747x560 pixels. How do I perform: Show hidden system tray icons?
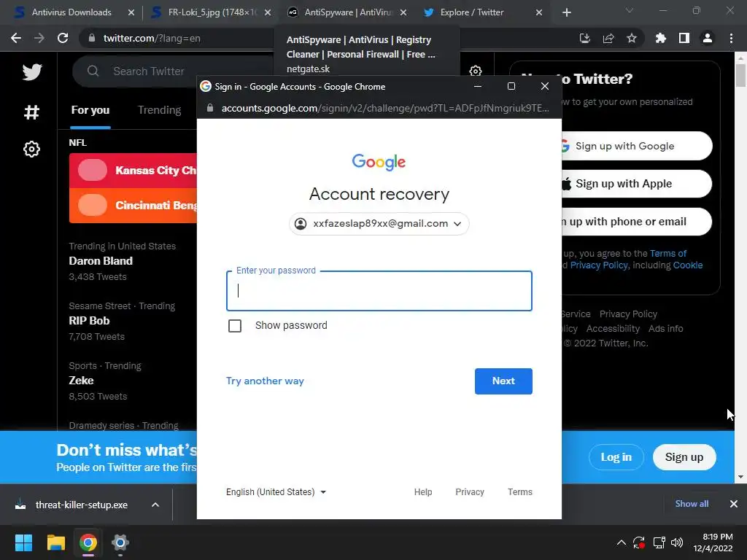pyautogui.click(x=622, y=542)
